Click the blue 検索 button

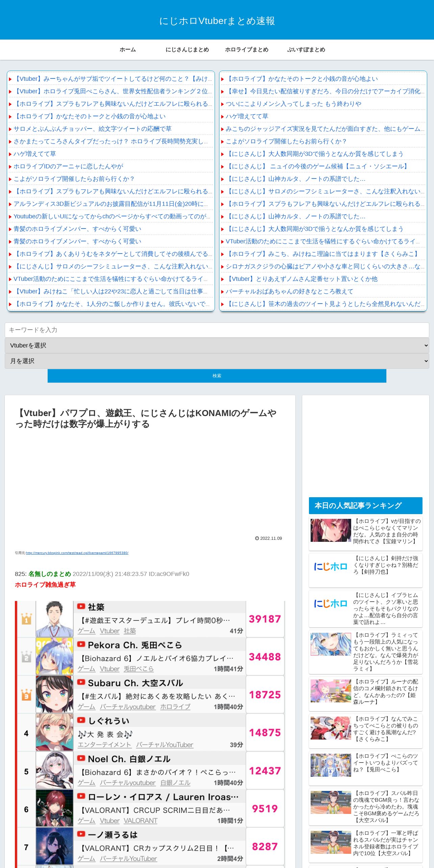click(217, 376)
